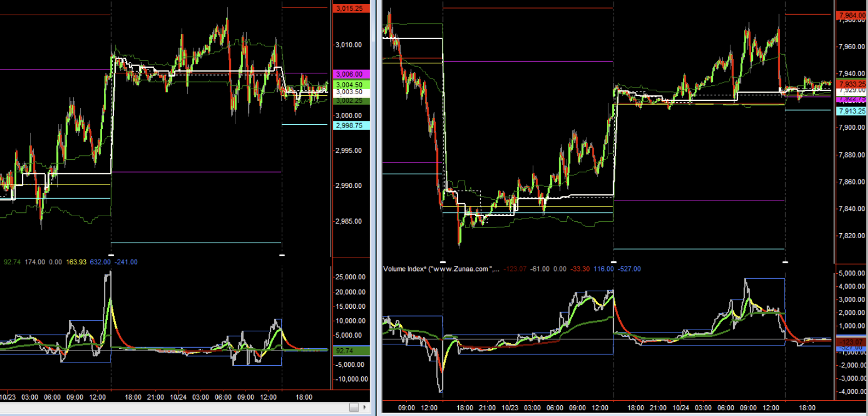Screen dimensions: 868x416
Task: Click the 2,995.00 price axis label
Action: coord(349,151)
